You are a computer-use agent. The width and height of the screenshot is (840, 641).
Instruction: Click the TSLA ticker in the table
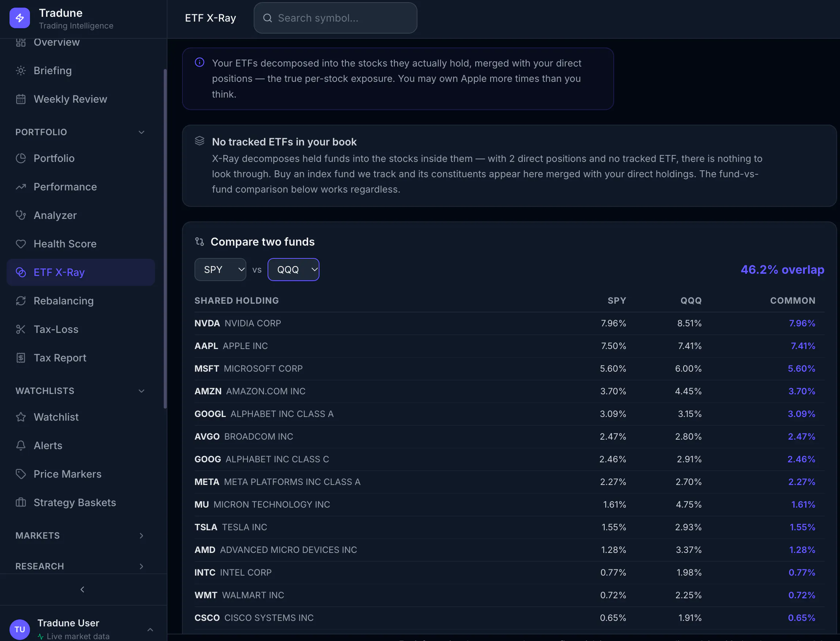click(x=206, y=527)
